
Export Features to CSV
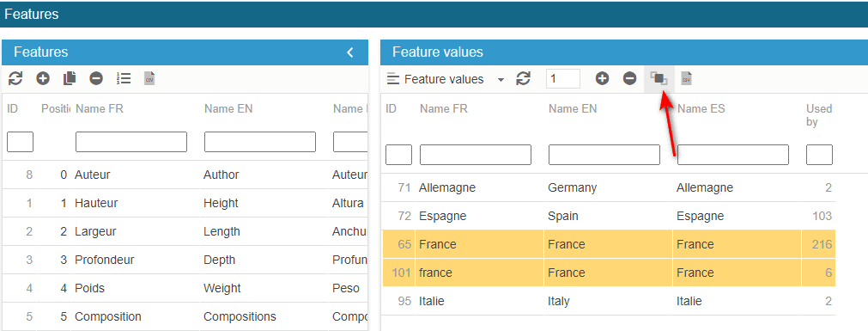(149, 79)
